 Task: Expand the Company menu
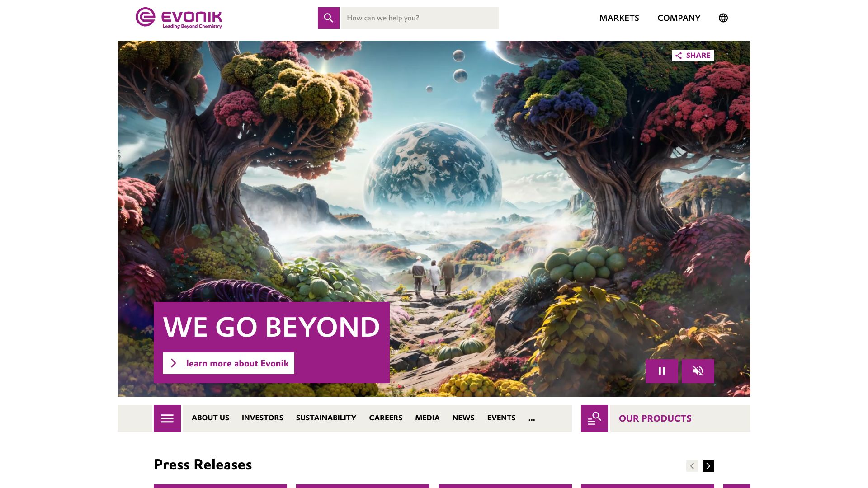point(679,18)
